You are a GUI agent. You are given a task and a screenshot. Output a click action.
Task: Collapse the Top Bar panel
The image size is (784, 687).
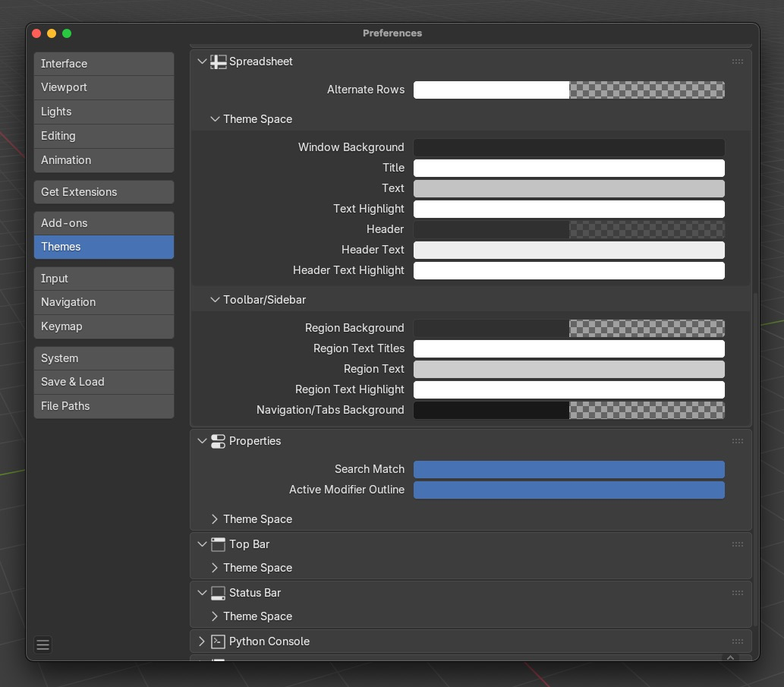click(202, 544)
